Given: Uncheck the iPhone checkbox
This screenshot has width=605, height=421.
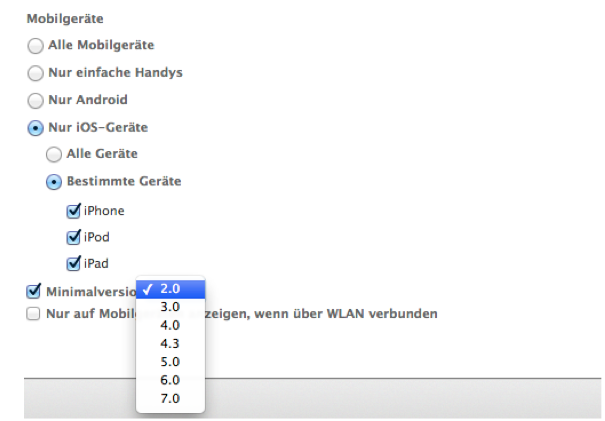Looking at the screenshot, I should (73, 211).
